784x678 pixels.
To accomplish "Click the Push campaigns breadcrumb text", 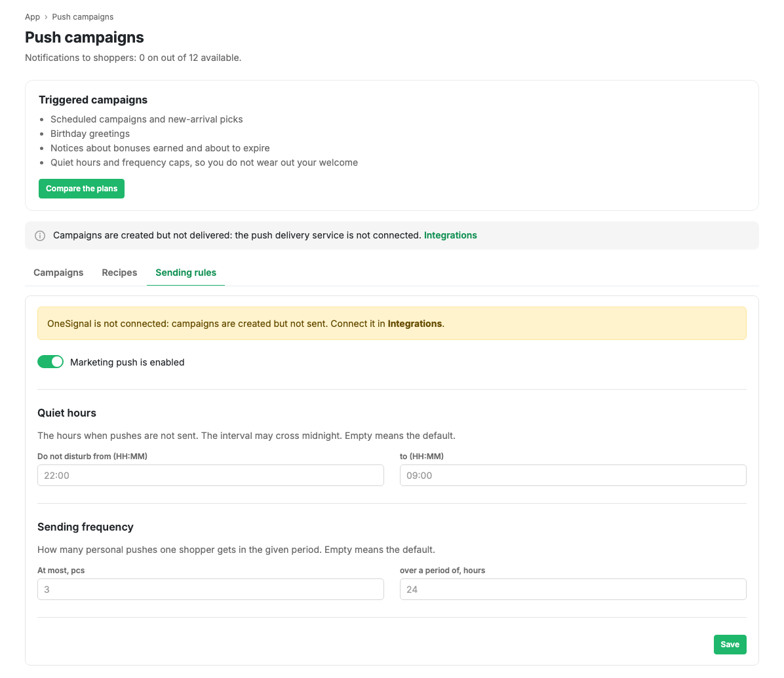I will pyautogui.click(x=83, y=17).
